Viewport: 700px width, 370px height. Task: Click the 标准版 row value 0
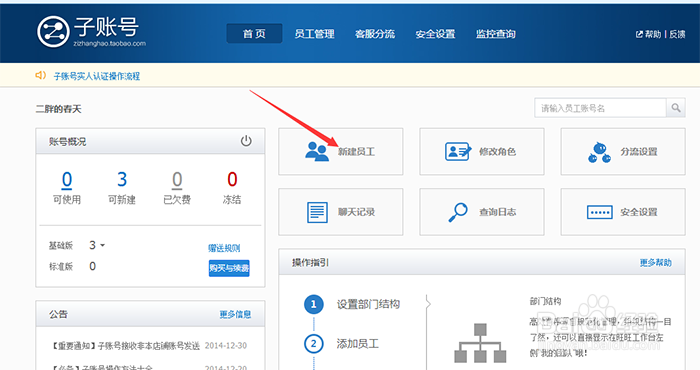click(92, 266)
